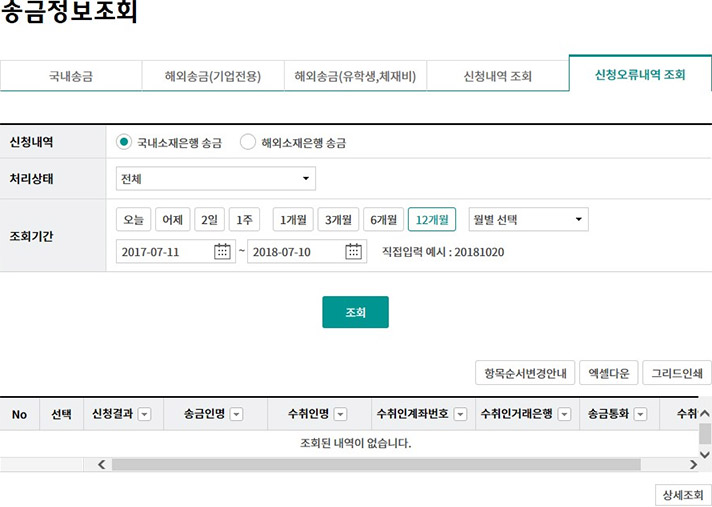Click the 엑셀다운 download button
Screen dimensions: 712x507
608,374
